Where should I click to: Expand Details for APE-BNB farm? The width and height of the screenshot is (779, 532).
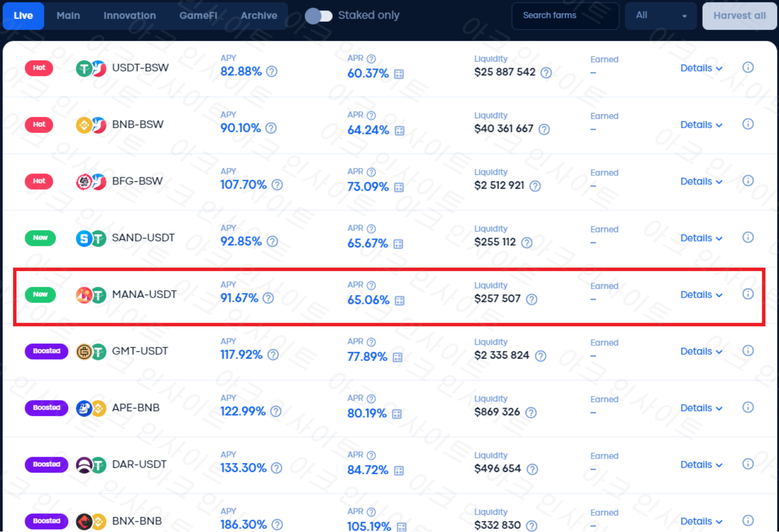click(701, 408)
